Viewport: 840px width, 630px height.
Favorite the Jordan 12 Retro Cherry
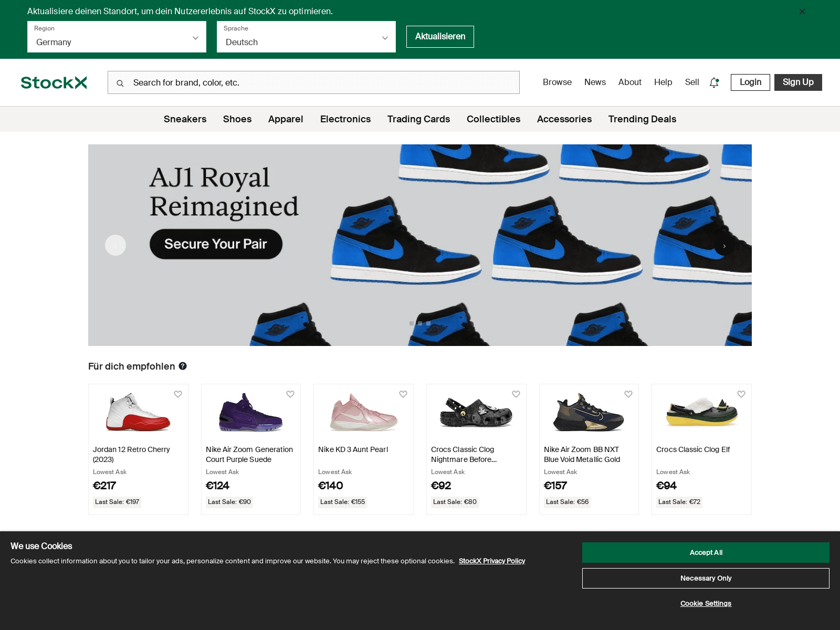(178, 394)
